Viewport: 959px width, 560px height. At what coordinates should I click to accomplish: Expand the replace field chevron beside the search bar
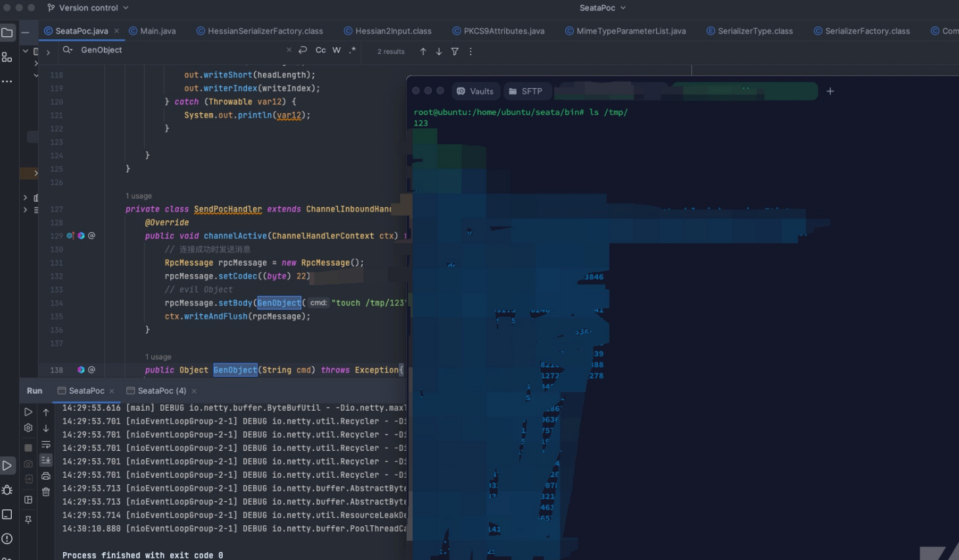click(x=48, y=52)
